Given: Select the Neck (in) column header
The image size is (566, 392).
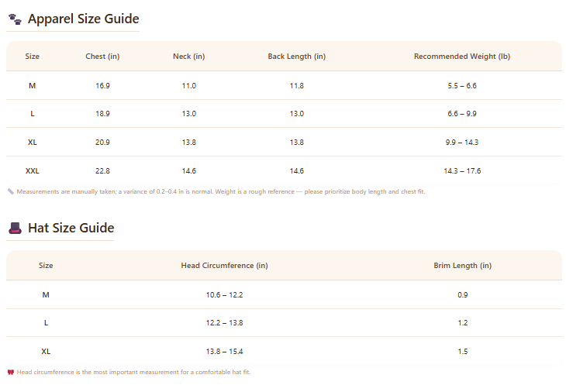Looking at the screenshot, I should pos(188,57).
